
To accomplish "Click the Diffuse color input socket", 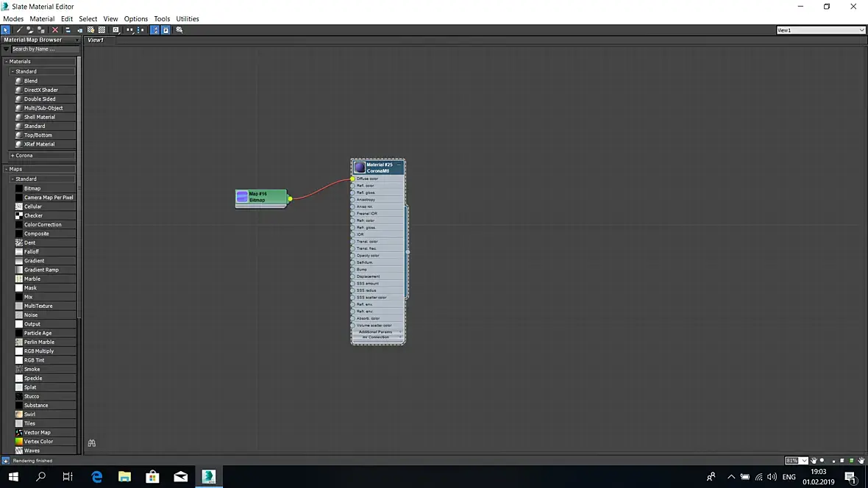I will tap(352, 179).
